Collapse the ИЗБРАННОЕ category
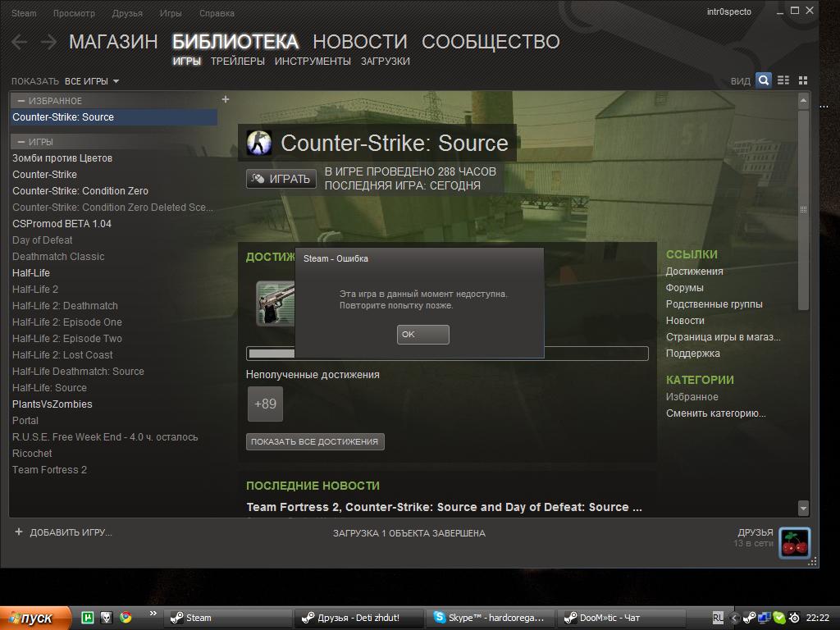This screenshot has width=840, height=630. tap(21, 101)
